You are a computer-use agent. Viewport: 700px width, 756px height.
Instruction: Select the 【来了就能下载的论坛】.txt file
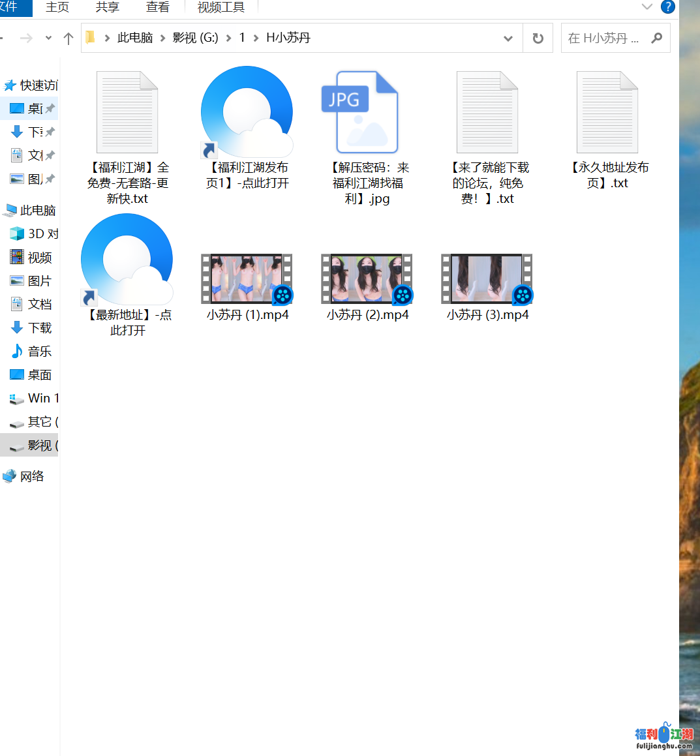487,113
